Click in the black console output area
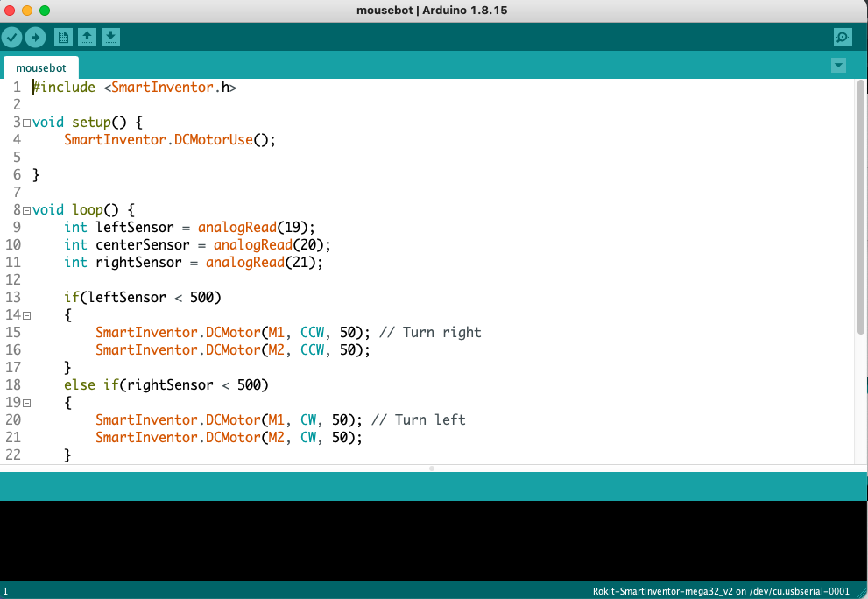This screenshot has height=599, width=868. pyautogui.click(x=434, y=540)
